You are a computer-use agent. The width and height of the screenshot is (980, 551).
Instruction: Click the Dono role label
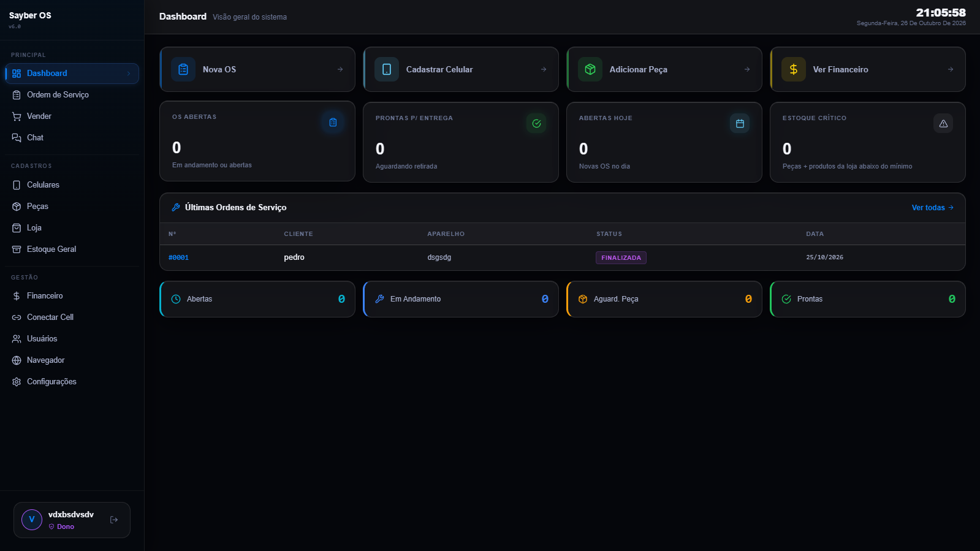(66, 526)
